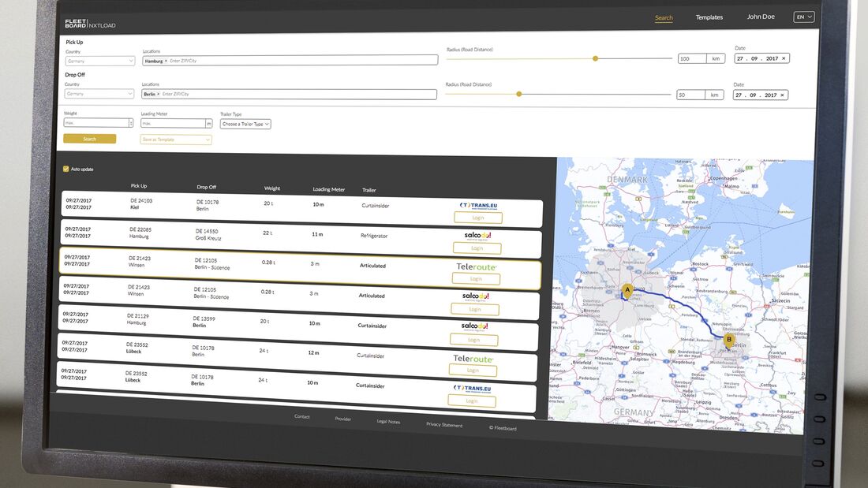The width and height of the screenshot is (868, 488).
Task: Toggle the Auto update checkbox
Action: point(65,169)
